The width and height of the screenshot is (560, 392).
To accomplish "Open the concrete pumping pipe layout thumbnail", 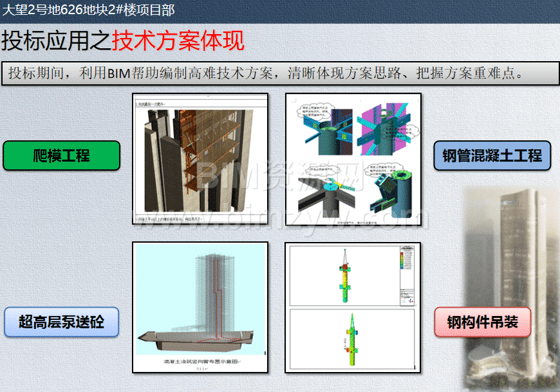I will tap(200, 307).
